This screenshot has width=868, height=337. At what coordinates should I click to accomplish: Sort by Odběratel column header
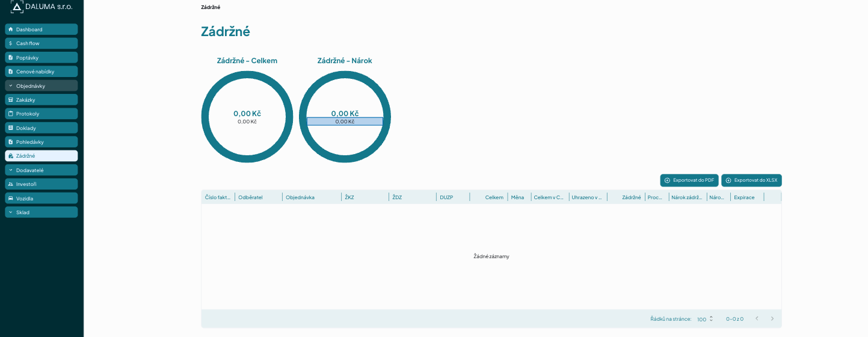pyautogui.click(x=259, y=197)
